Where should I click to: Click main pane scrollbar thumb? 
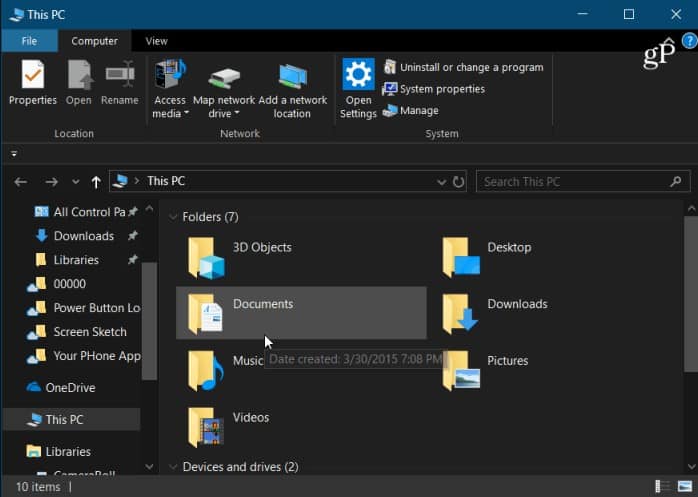click(x=691, y=294)
